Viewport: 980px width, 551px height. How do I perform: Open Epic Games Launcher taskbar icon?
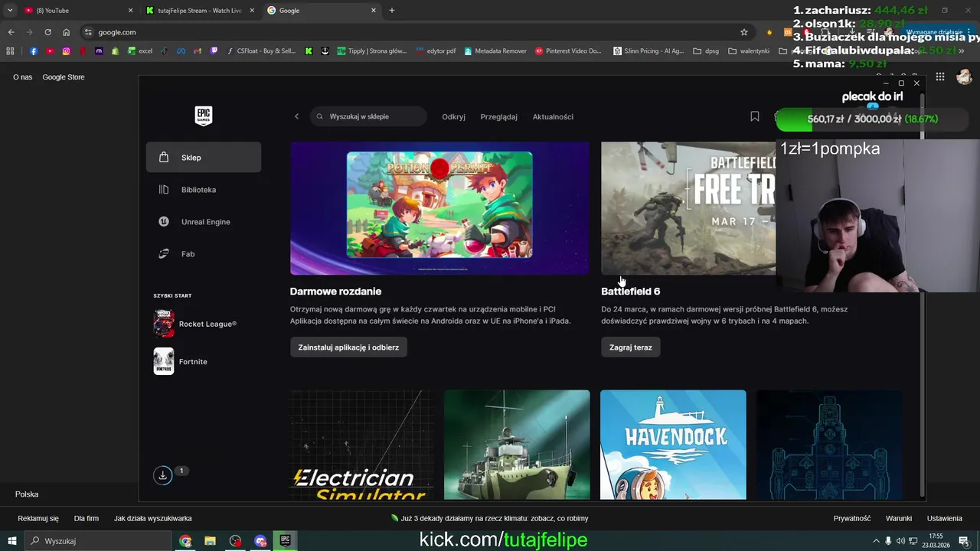(285, 541)
